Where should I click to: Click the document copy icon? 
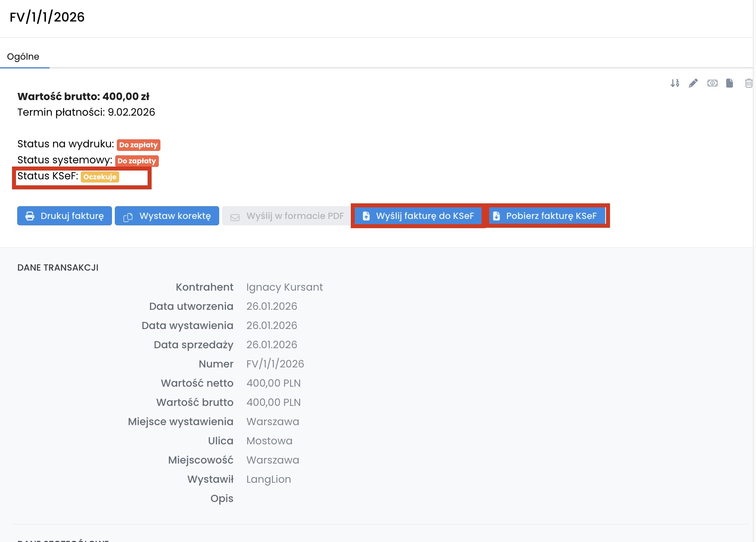pyautogui.click(x=730, y=83)
